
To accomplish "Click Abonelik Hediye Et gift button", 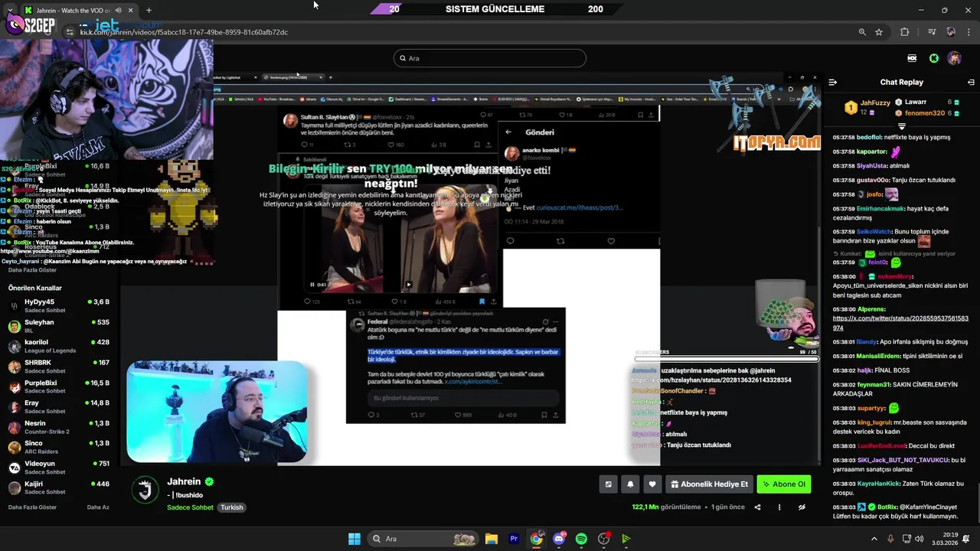I will (709, 484).
